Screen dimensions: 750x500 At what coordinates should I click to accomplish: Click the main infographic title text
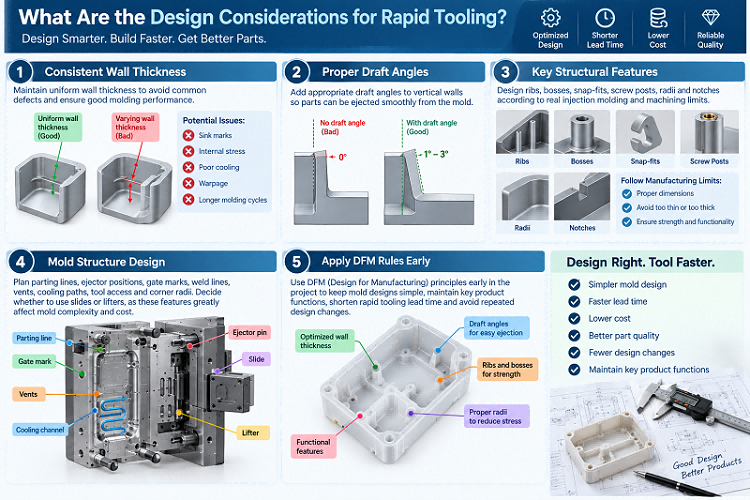(x=263, y=18)
